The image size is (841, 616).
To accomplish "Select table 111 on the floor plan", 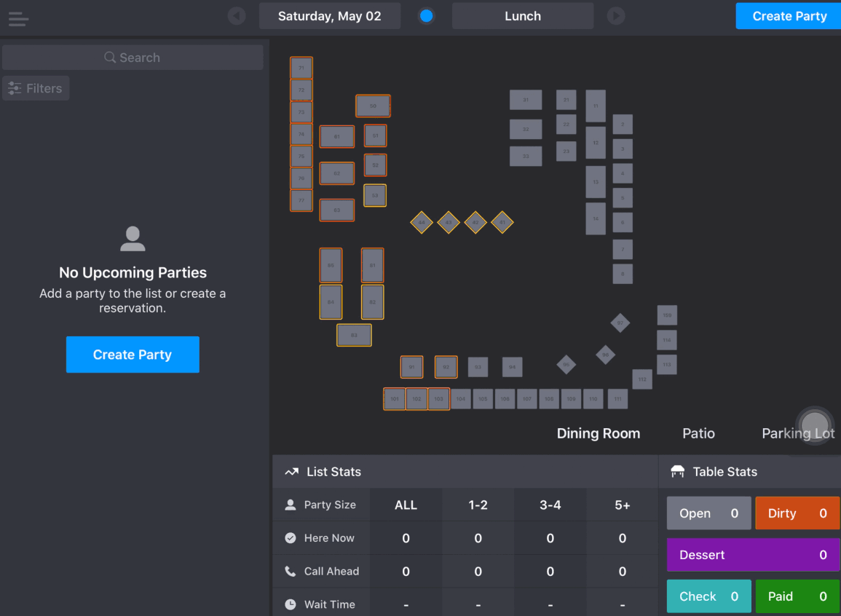I will [x=617, y=399].
